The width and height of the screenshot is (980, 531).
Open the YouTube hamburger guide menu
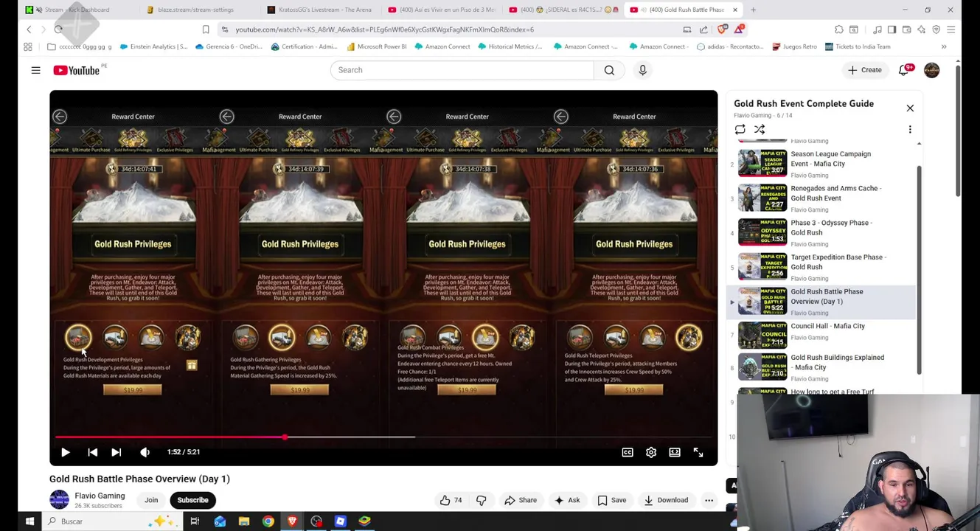tap(35, 70)
